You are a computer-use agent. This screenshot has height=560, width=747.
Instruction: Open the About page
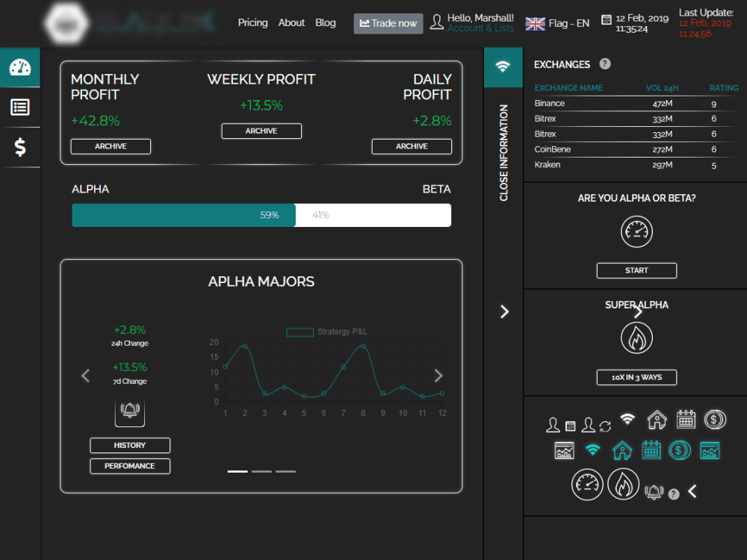point(291,23)
